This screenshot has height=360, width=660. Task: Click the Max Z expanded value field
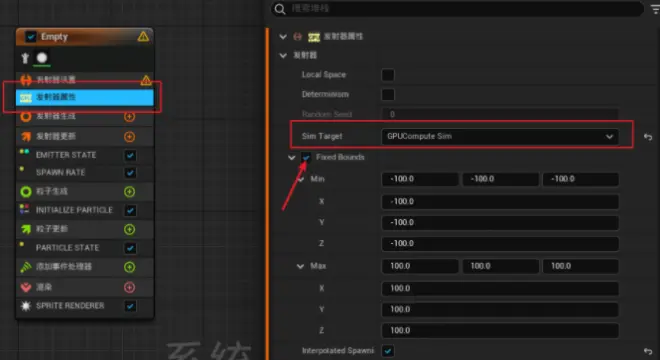(500, 331)
